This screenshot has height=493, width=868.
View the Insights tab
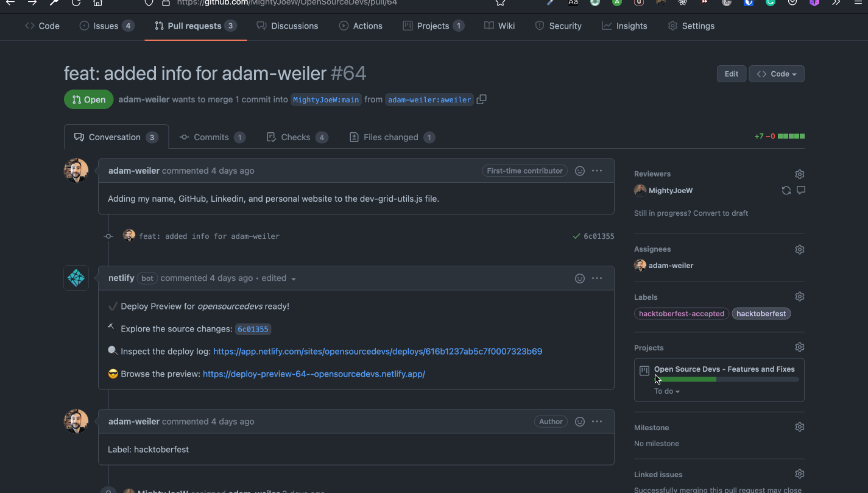(x=624, y=26)
